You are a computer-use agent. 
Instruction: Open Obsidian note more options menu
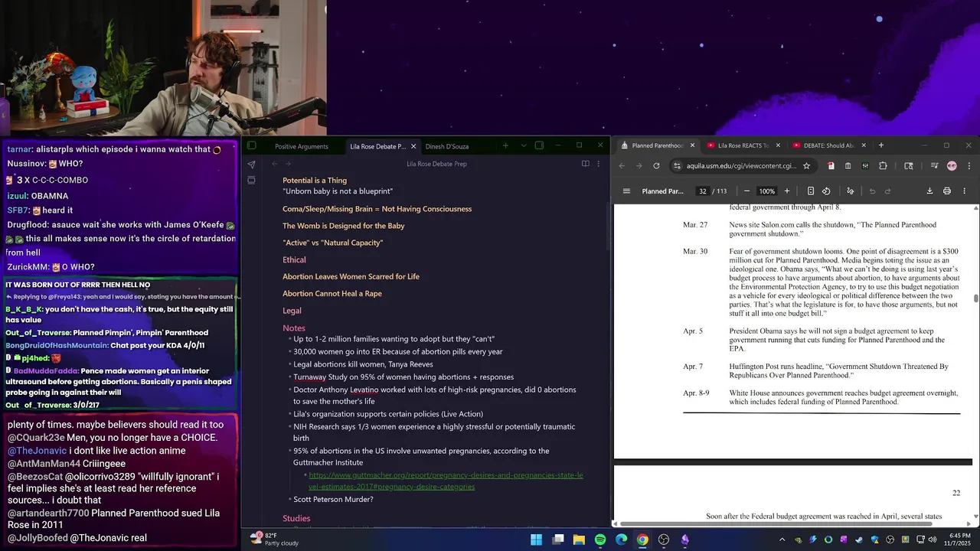pos(599,164)
